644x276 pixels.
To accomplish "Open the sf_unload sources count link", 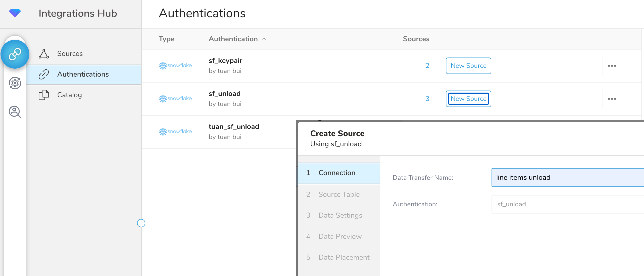I will click(x=427, y=99).
